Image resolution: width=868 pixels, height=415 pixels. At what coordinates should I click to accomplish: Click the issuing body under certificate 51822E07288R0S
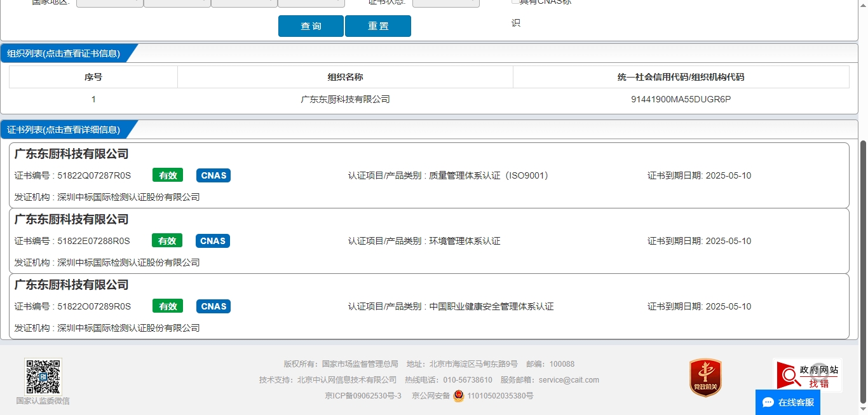(128, 262)
